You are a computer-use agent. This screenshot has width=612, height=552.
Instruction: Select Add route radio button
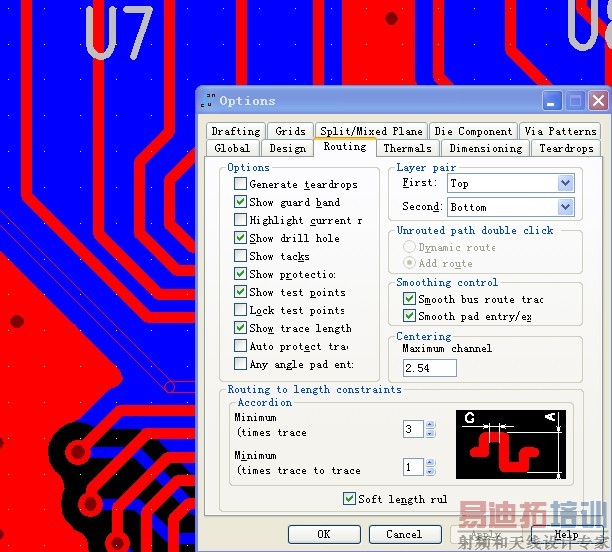[409, 263]
